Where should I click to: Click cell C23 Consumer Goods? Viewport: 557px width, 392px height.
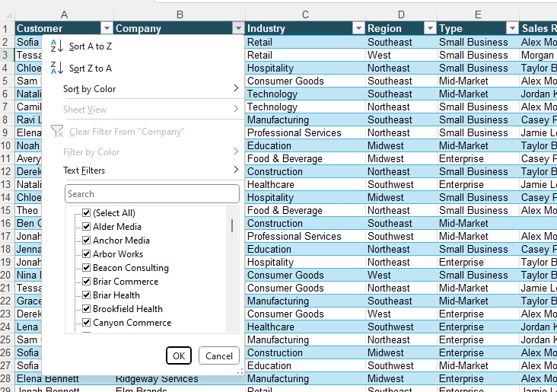305,314
